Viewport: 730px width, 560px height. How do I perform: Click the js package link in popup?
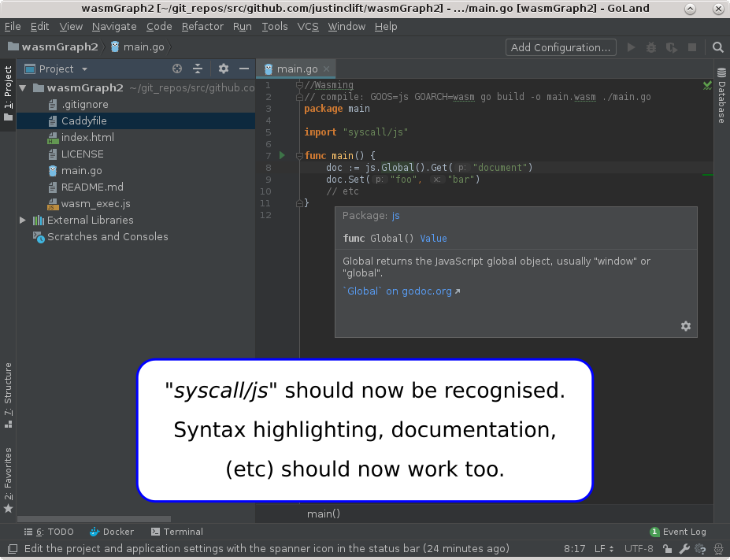coord(396,216)
